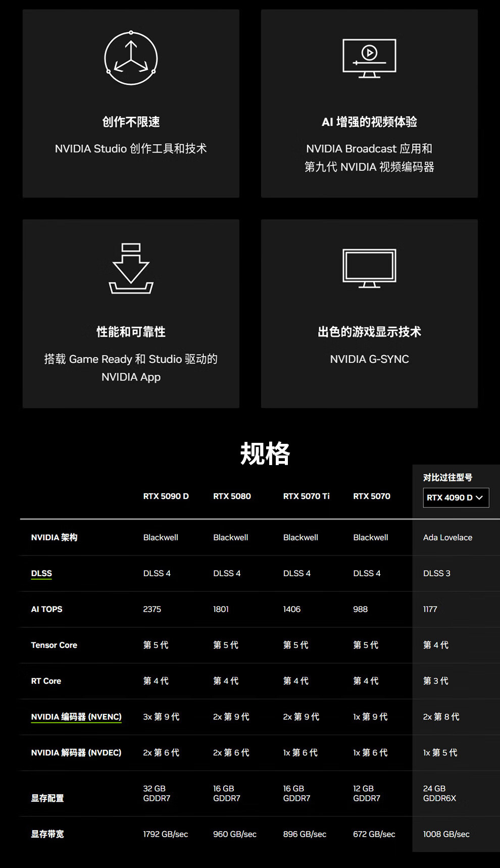Click the NVIDIA G-SYNC description text

click(x=369, y=359)
